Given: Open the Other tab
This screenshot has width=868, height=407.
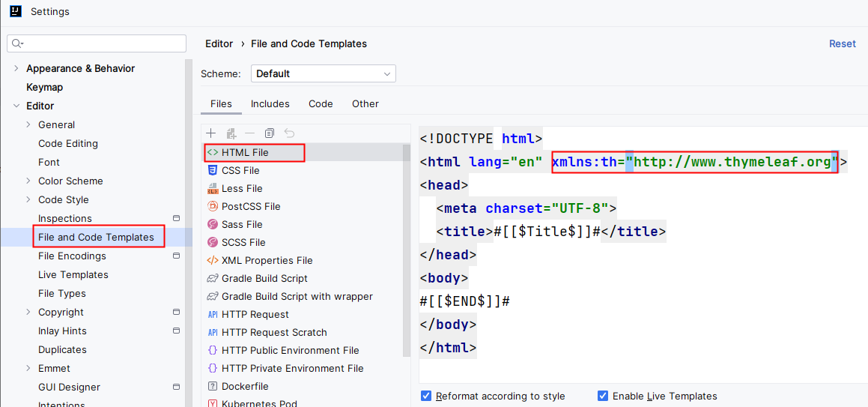Looking at the screenshot, I should coord(365,103).
